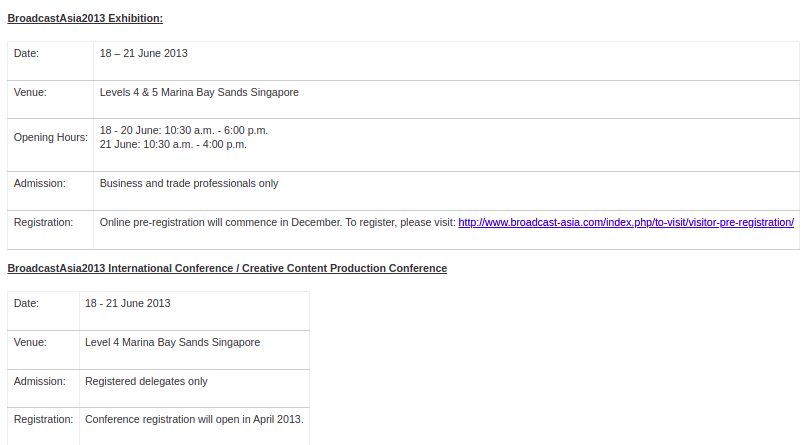Select 'Level 4 Marina Bay Sands Singapore'
This screenshot has height=445, width=803.
click(x=173, y=342)
